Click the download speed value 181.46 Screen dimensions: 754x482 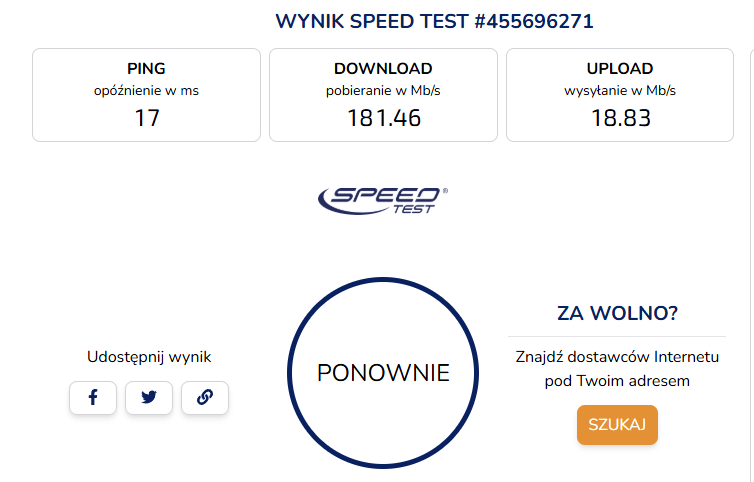384,118
